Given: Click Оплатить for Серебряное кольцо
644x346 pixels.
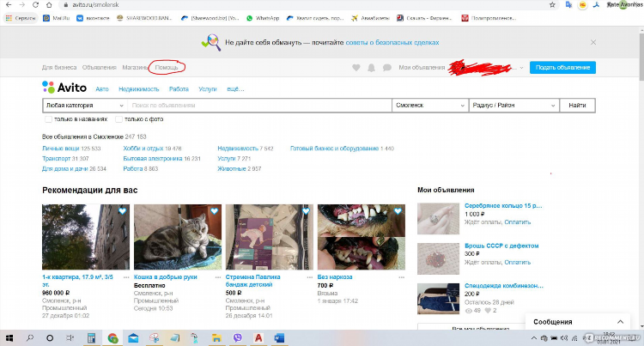Looking at the screenshot, I should [518, 222].
